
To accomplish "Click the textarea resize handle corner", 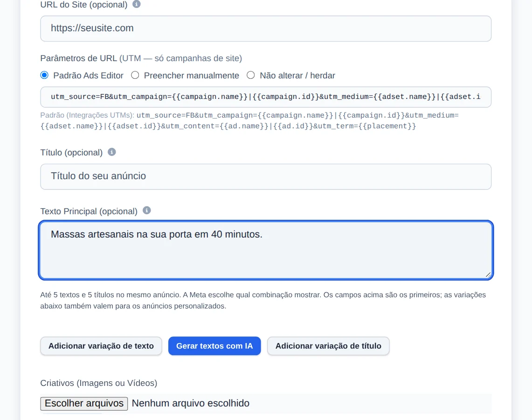I will (x=488, y=275).
